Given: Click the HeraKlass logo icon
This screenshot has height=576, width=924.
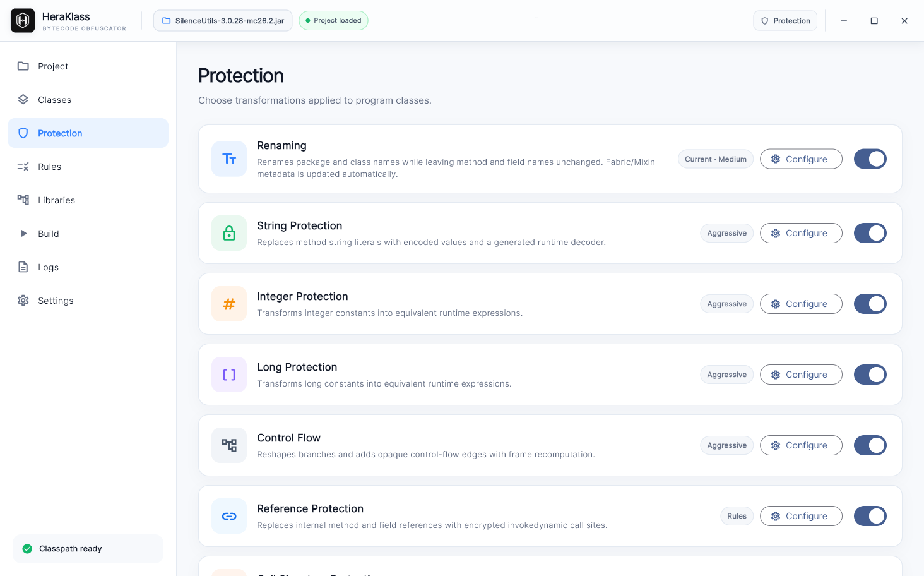Looking at the screenshot, I should (23, 21).
